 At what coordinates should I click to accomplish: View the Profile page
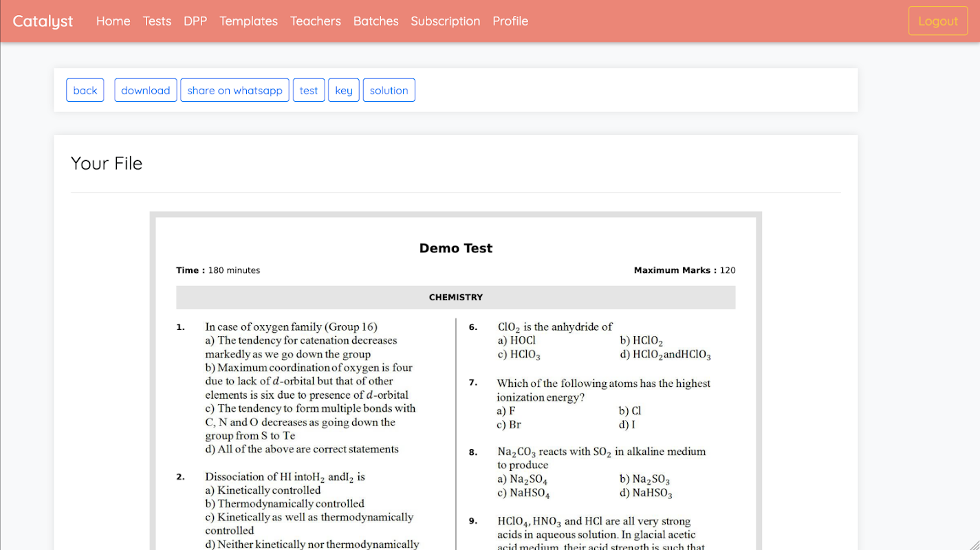tap(510, 21)
